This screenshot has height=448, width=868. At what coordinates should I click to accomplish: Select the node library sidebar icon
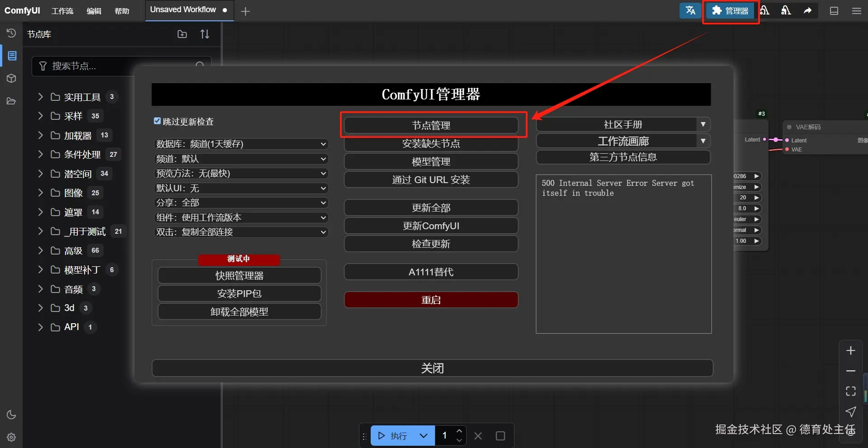point(12,56)
